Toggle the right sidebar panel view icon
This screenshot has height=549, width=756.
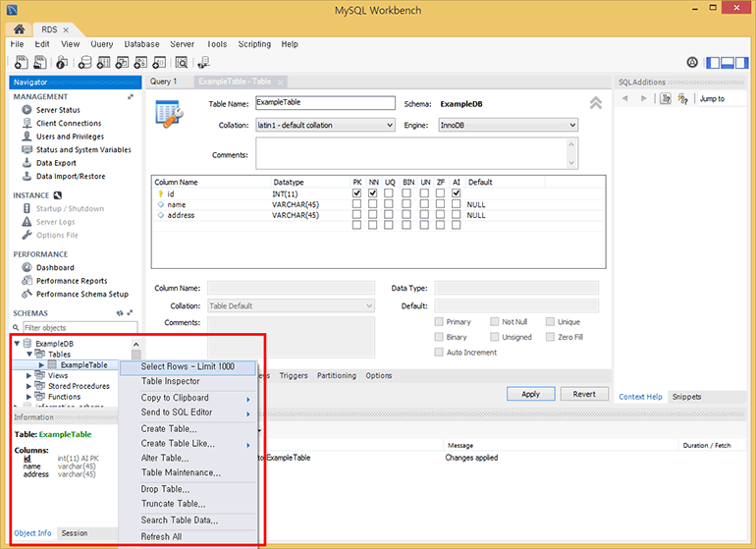[x=743, y=62]
